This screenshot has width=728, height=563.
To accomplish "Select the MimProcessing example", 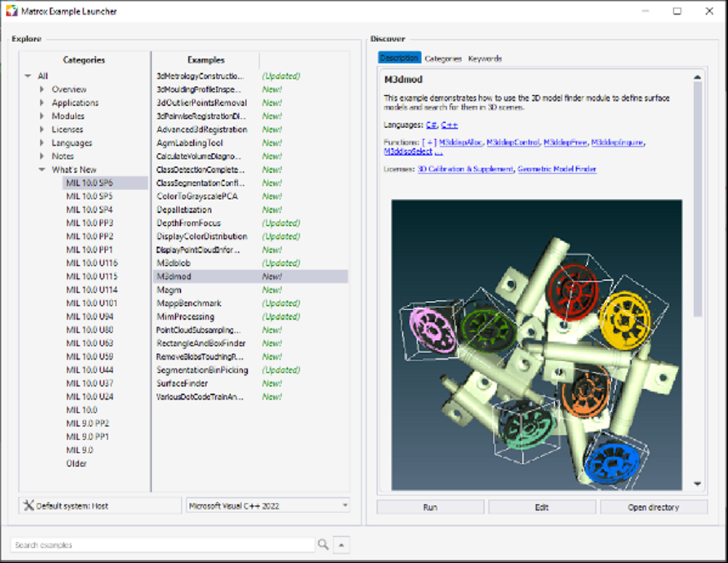I will pos(185,317).
